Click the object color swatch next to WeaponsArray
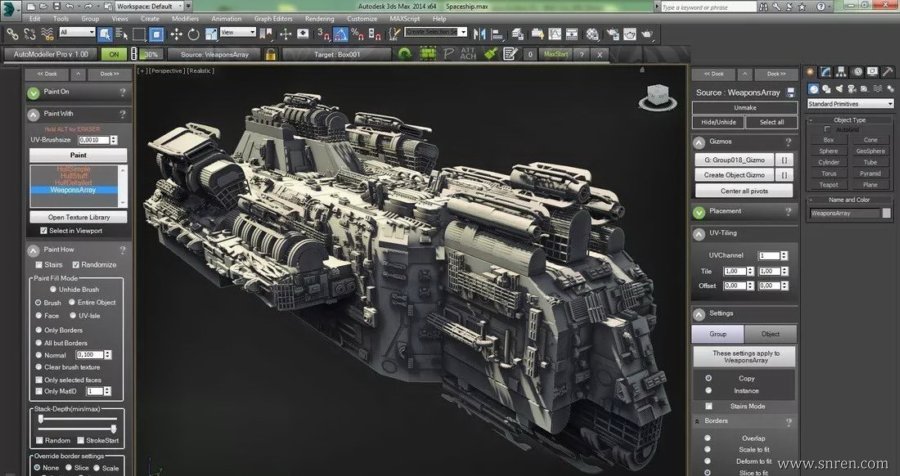Screen dimensions: 900x476 coord(886,213)
